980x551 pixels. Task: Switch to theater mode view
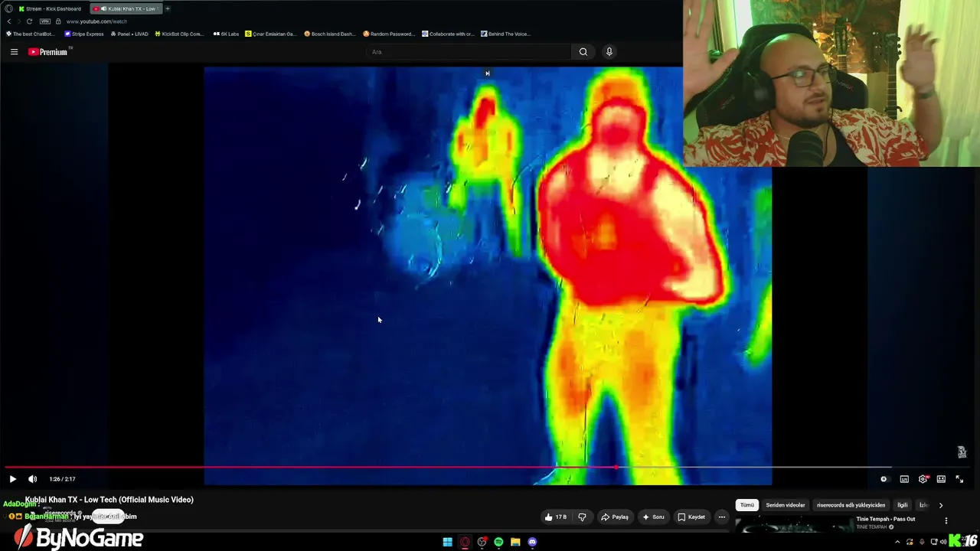click(941, 479)
